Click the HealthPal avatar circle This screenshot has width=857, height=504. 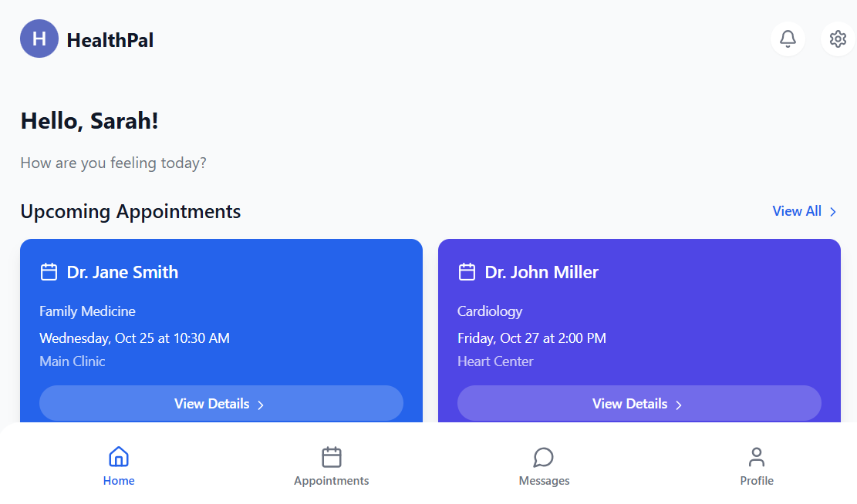click(x=39, y=39)
